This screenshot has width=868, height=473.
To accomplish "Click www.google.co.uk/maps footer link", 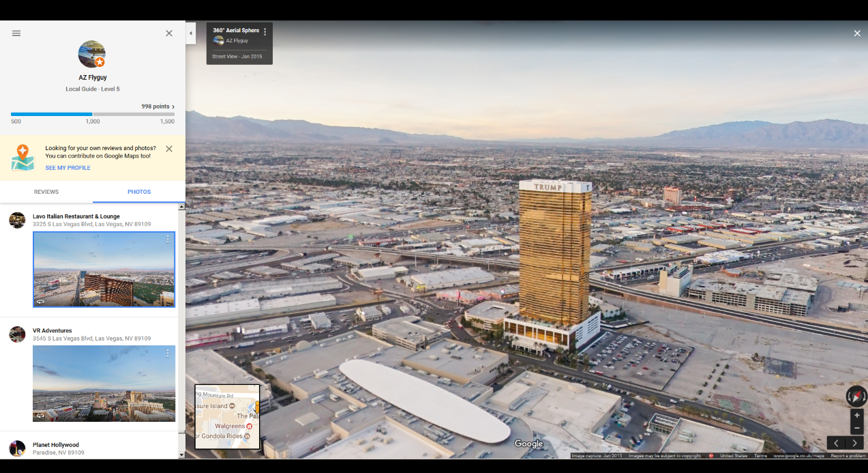I will (x=798, y=456).
